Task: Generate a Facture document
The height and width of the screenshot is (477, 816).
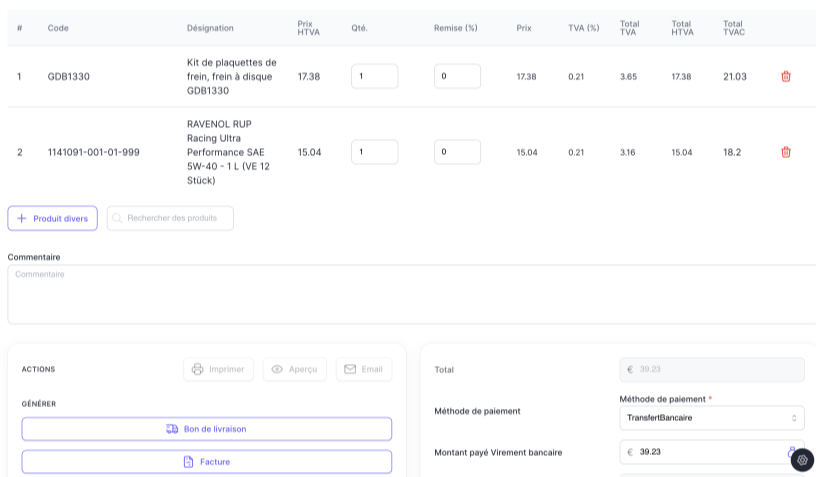Action: click(206, 462)
